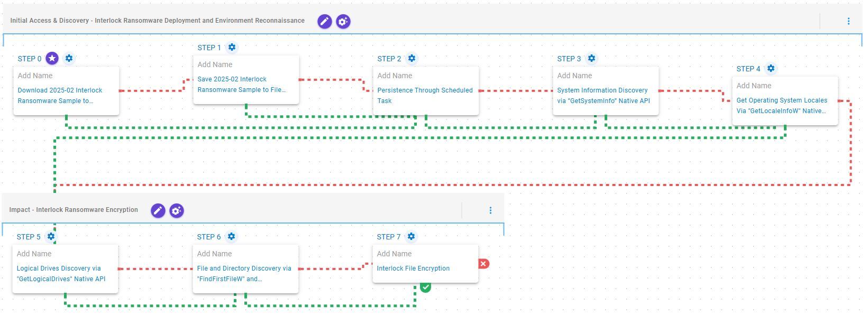The image size is (868, 315).
Task: Select the Initial Access & Discovery stage title
Action: click(157, 21)
